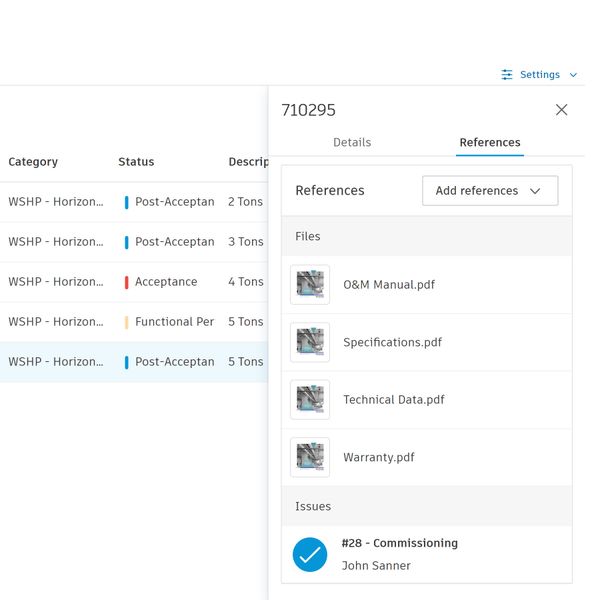Viewport: 600px width, 600px height.
Task: Close the 710295 details panel
Action: coord(561,110)
